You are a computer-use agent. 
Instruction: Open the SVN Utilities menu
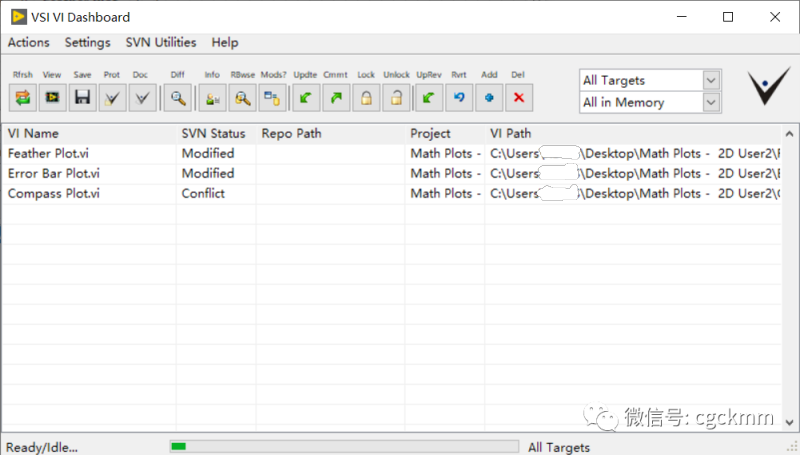pos(161,42)
